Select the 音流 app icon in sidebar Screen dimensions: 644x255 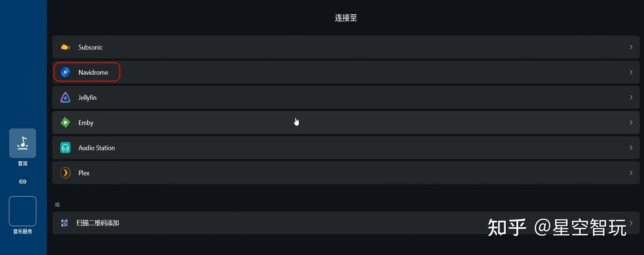22,143
